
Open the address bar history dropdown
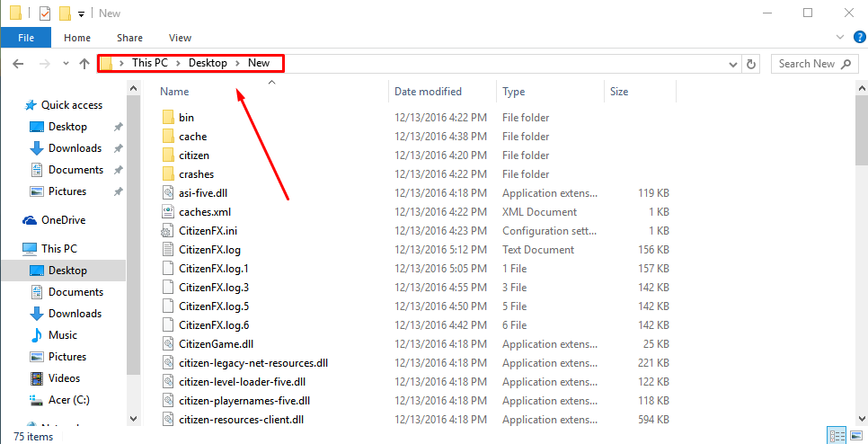pos(733,64)
